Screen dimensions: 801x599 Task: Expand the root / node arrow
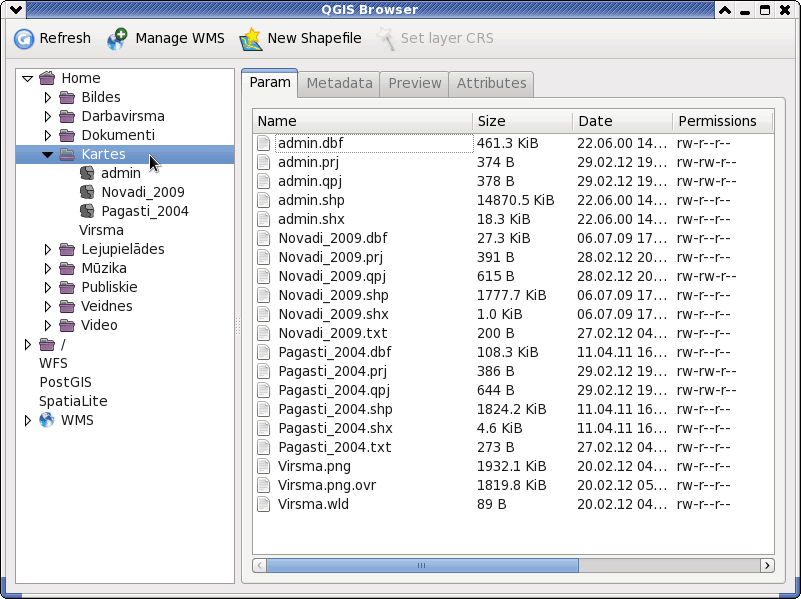tap(28, 345)
